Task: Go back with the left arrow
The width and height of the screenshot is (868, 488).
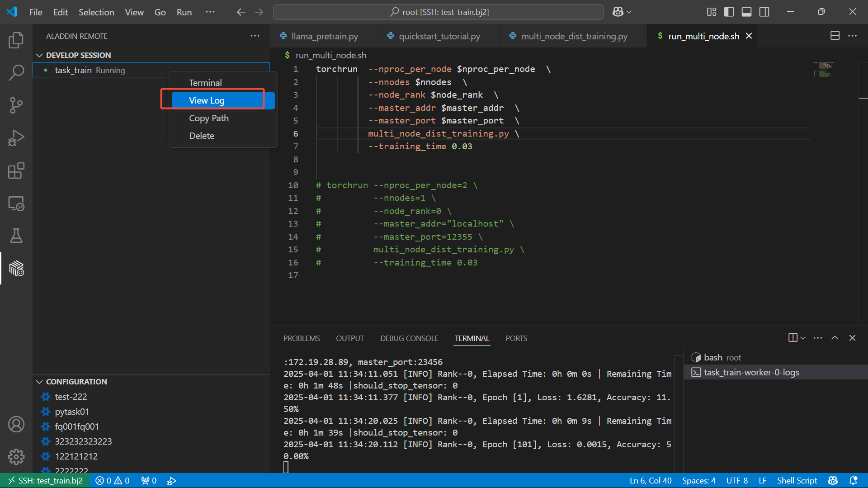Action: tap(241, 12)
